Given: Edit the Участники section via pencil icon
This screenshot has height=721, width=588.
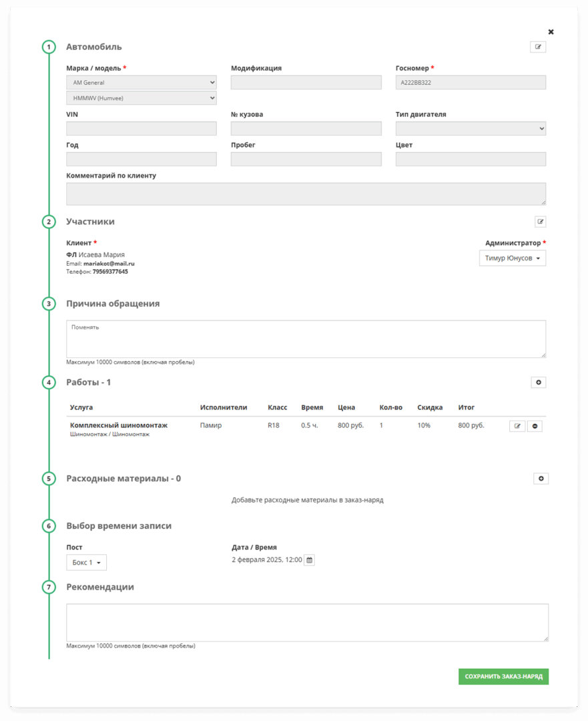Looking at the screenshot, I should coord(540,222).
